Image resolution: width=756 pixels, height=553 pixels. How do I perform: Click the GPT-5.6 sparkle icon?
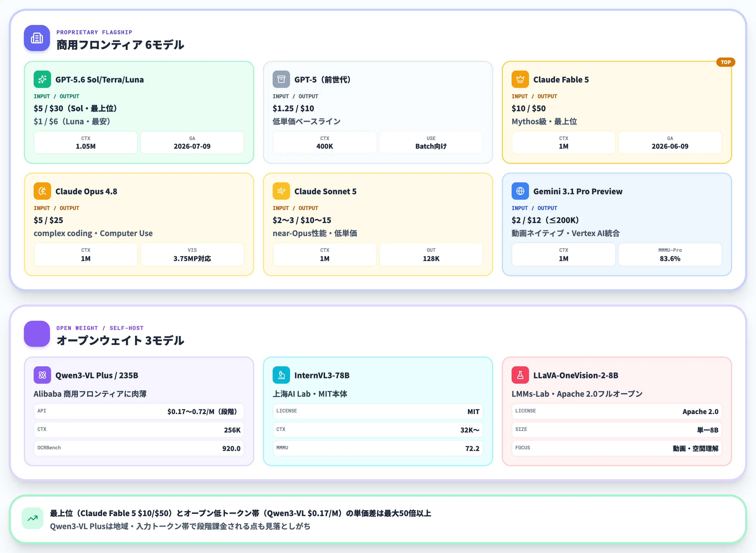(x=42, y=79)
